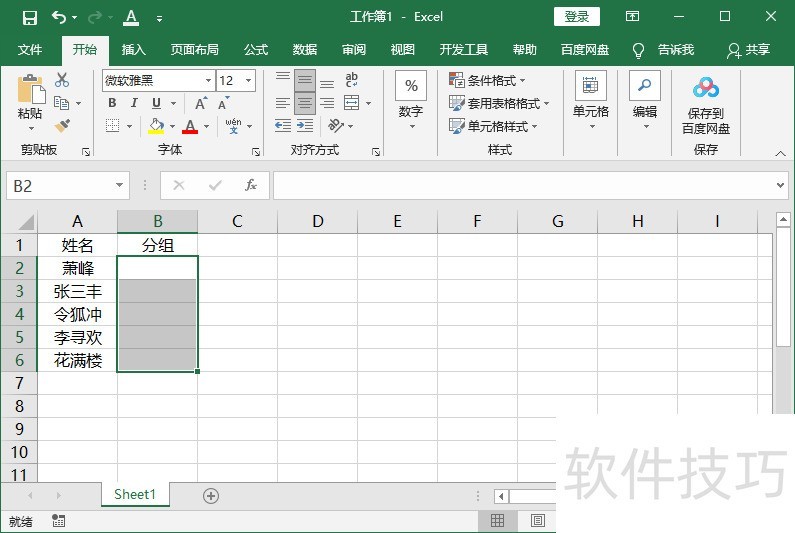Expand the Name Box dropdown
Image resolution: width=795 pixels, height=533 pixels.
point(119,185)
